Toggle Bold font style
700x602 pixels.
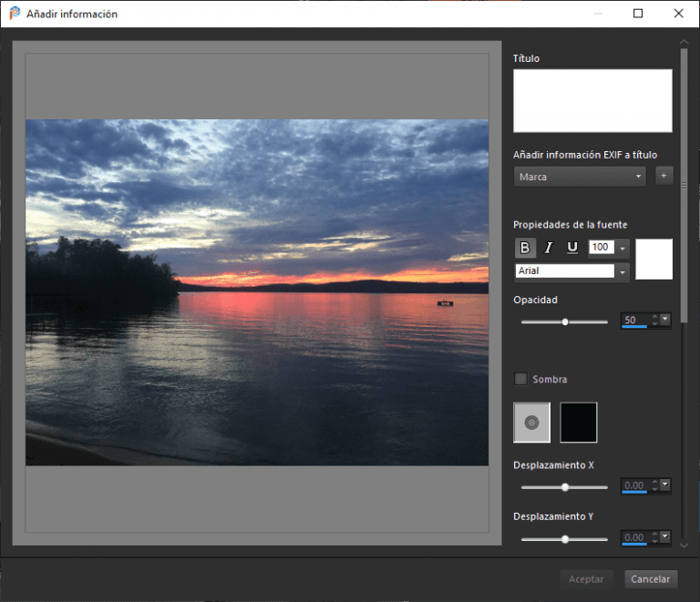[525, 248]
